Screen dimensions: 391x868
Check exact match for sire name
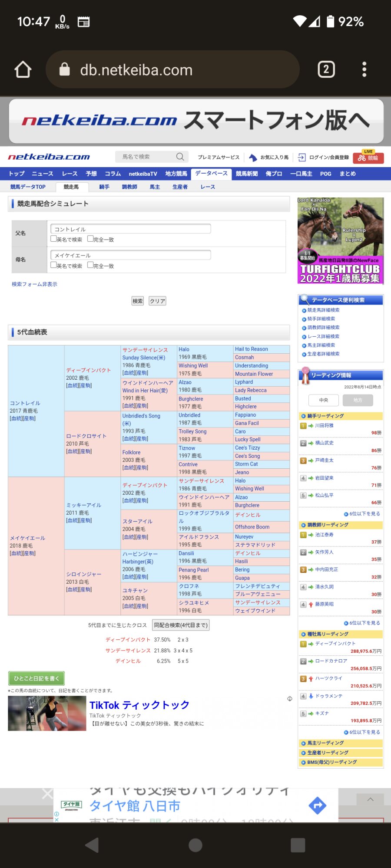pos(90,239)
